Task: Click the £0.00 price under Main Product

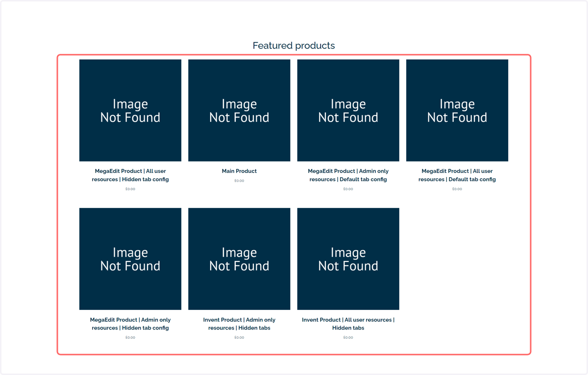Action: click(x=239, y=181)
